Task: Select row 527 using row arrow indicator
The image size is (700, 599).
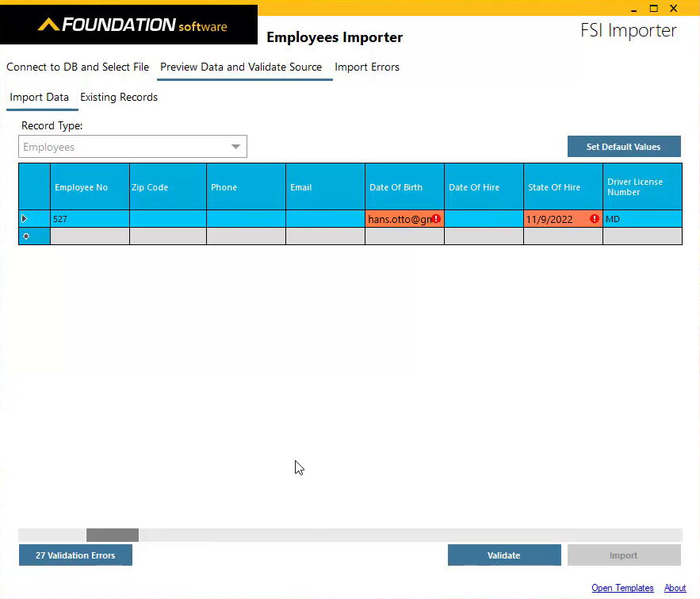Action: (25, 219)
